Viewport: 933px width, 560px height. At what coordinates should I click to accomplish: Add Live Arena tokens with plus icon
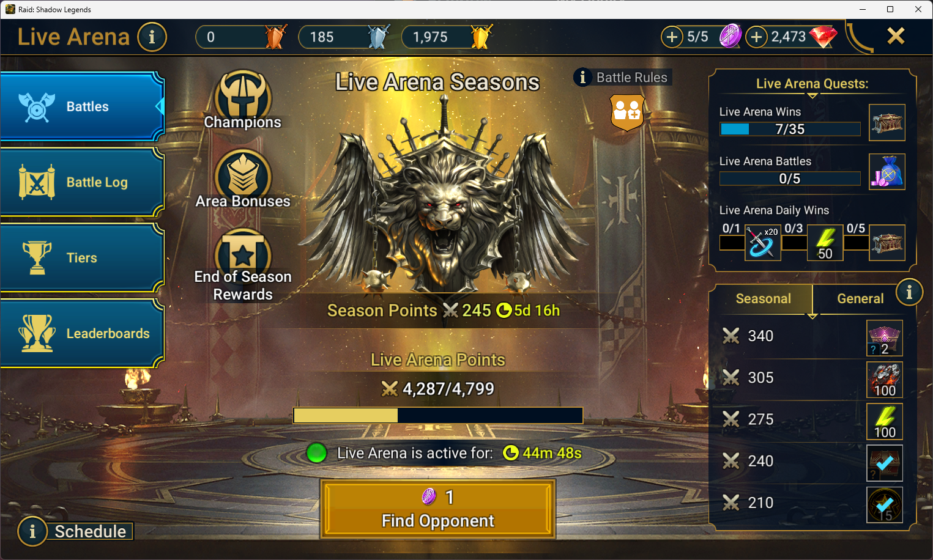click(672, 37)
